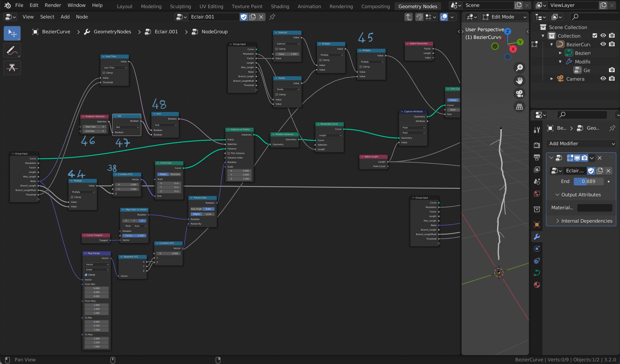This screenshot has height=364, width=620.
Task: Select the Links Cut tool
Action: [x=12, y=68]
